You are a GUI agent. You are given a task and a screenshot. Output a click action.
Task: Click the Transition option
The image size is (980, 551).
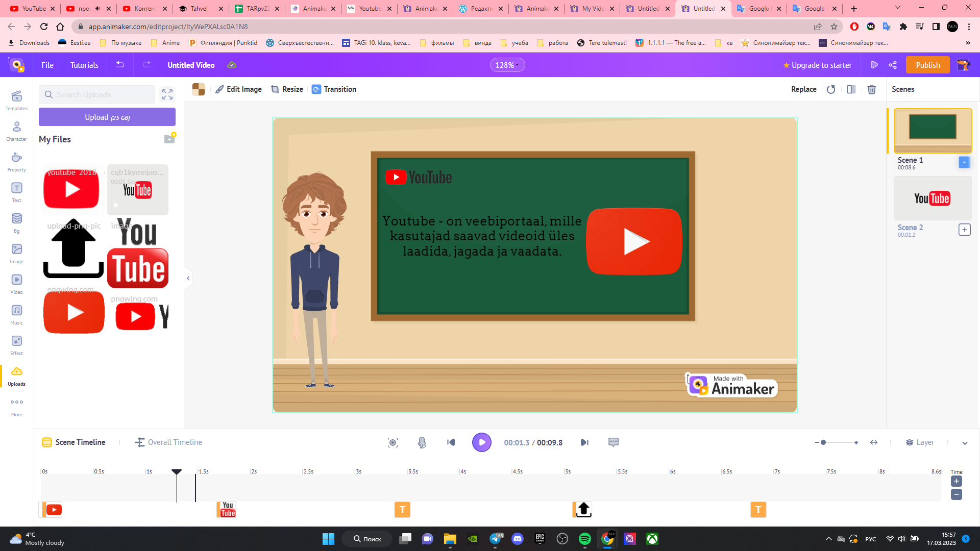pyautogui.click(x=334, y=89)
